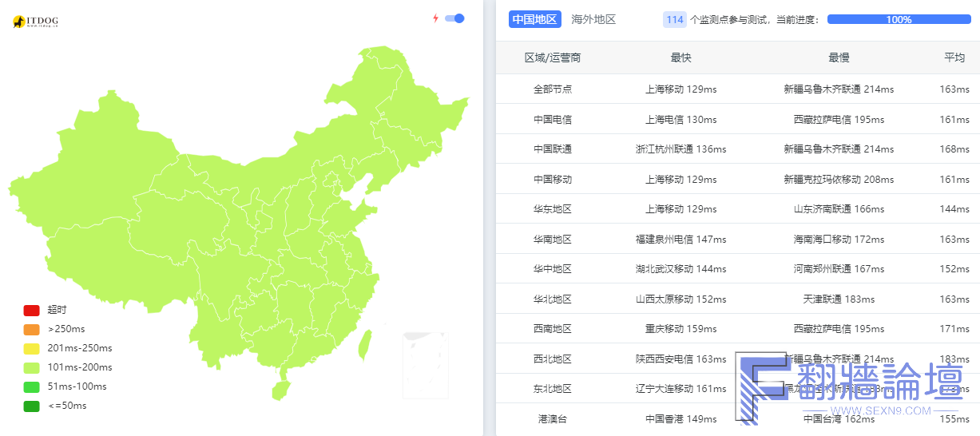Screen dimensions: 980x436
Task: Switch to the 海外地区 tab
Action: (x=593, y=19)
